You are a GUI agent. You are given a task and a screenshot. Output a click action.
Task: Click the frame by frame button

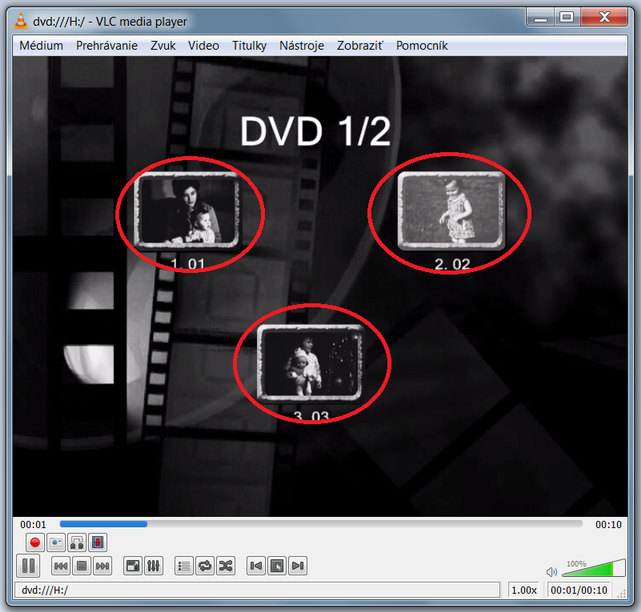pyautogui.click(x=98, y=543)
